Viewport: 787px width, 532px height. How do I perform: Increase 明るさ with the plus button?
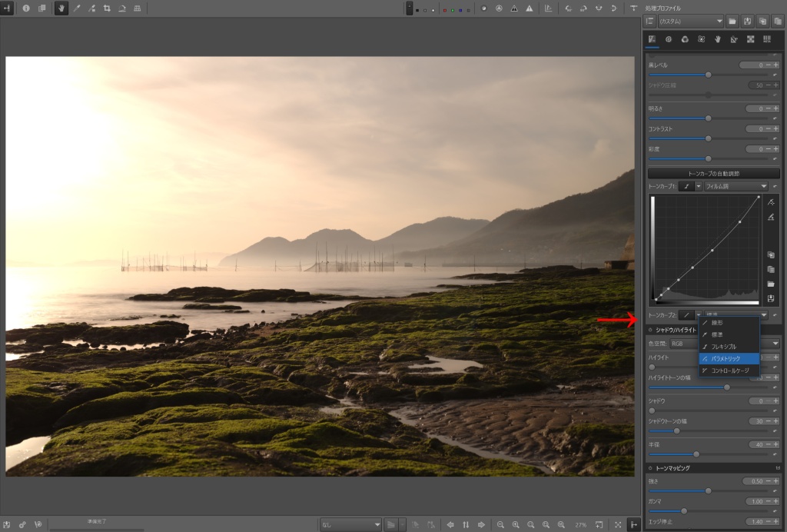(x=776, y=108)
